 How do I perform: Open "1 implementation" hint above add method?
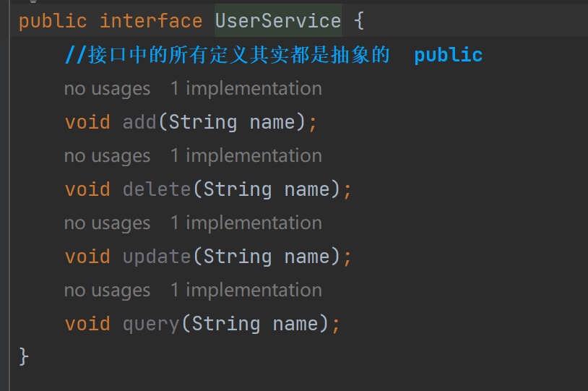(246, 89)
